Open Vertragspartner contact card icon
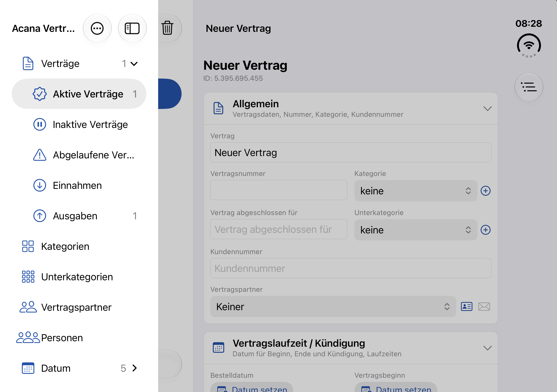This screenshot has height=392, width=557. (x=467, y=307)
